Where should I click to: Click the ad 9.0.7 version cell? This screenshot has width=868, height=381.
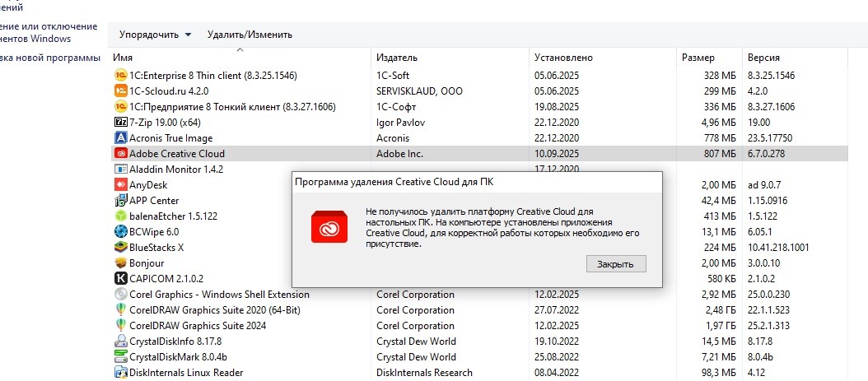(x=764, y=184)
